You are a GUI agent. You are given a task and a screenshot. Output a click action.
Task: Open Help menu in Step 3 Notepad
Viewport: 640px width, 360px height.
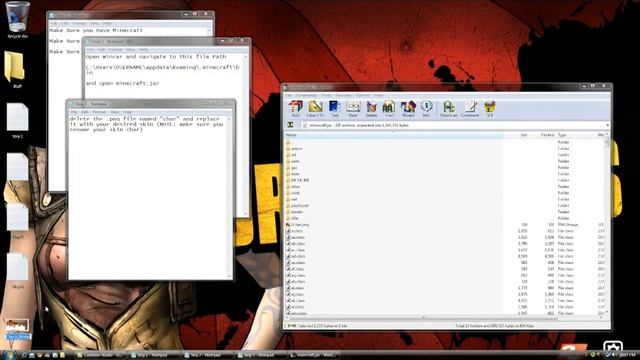[127, 112]
